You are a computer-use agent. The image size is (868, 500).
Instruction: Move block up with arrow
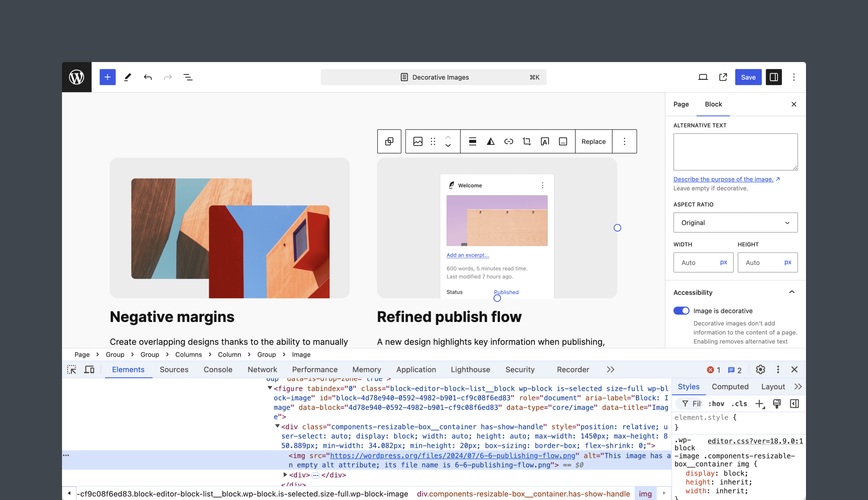coord(448,137)
